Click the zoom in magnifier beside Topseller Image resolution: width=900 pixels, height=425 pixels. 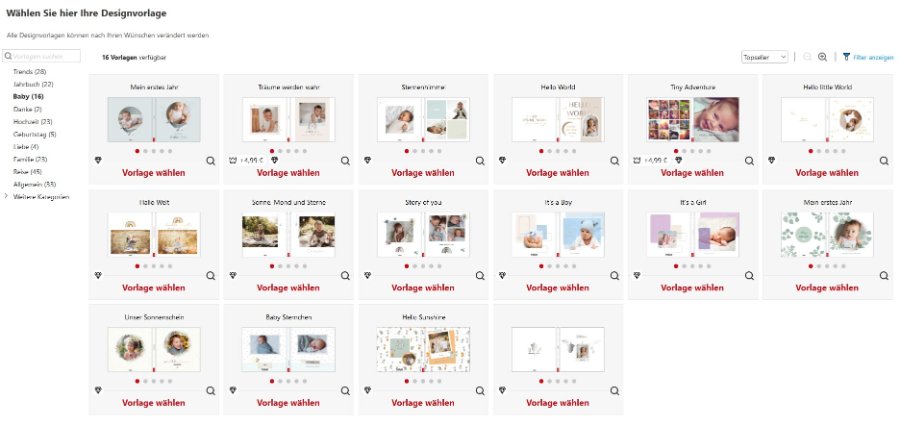pos(823,57)
